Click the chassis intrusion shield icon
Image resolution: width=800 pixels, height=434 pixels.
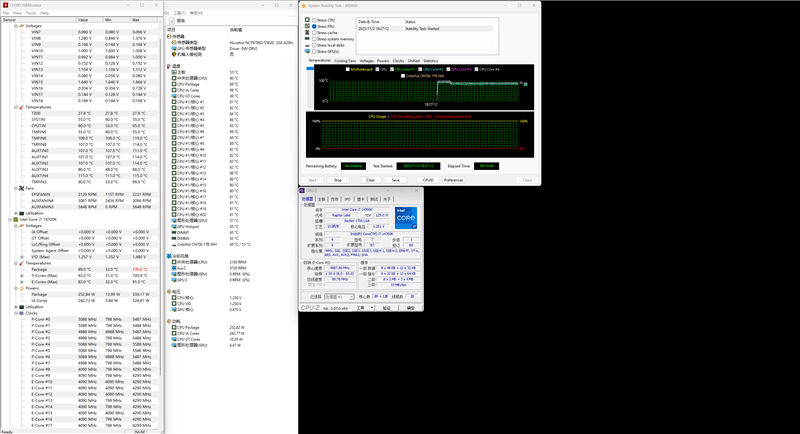tap(174, 54)
